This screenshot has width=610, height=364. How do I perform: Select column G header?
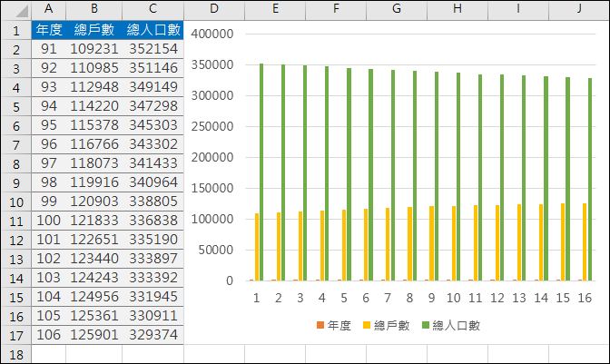[397, 10]
